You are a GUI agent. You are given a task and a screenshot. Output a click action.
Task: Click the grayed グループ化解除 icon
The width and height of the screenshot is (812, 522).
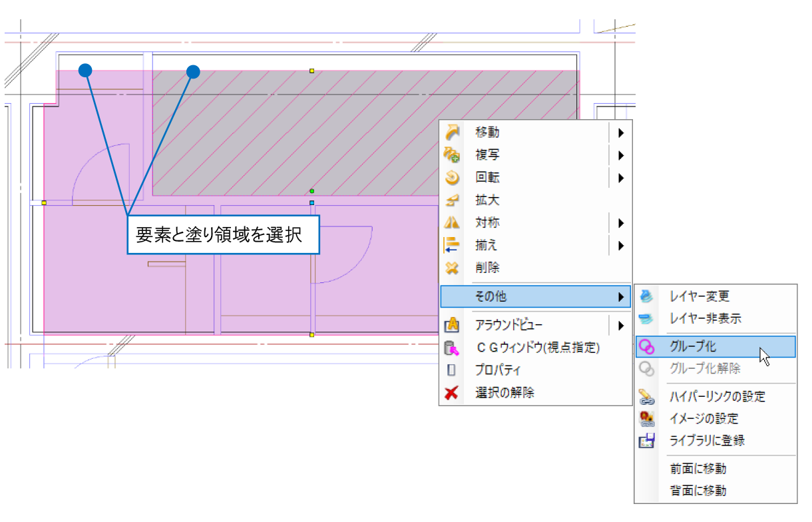point(646,368)
